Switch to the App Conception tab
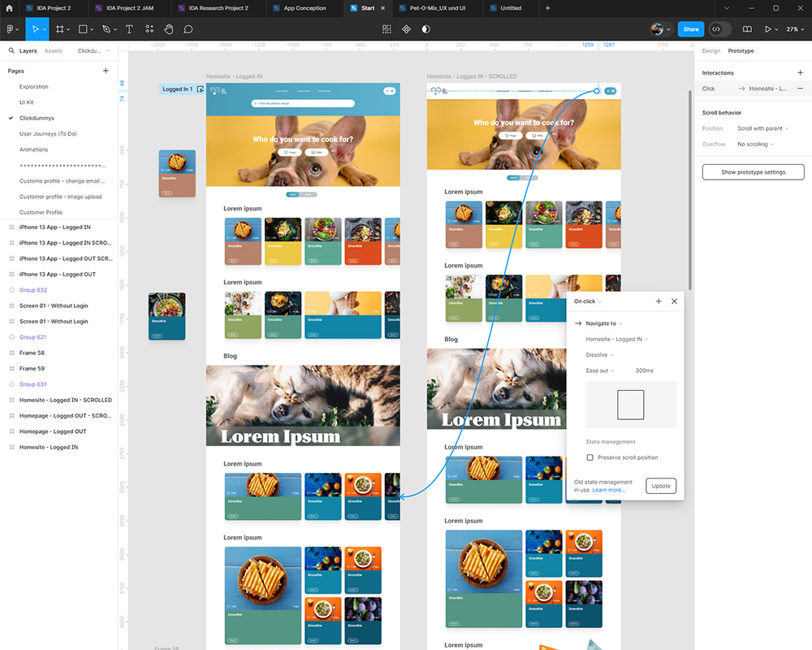812x650 pixels. click(x=304, y=8)
